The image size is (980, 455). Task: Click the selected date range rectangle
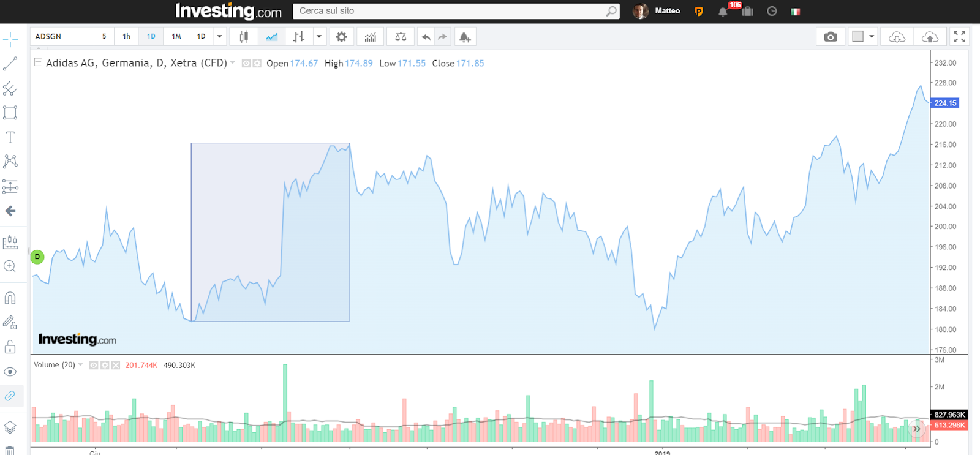click(x=270, y=232)
